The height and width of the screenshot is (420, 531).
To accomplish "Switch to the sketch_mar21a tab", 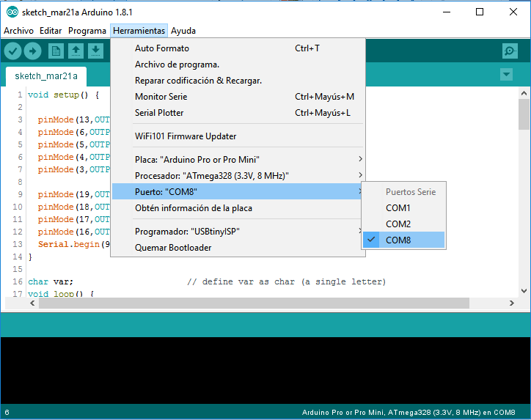I will 46,76.
